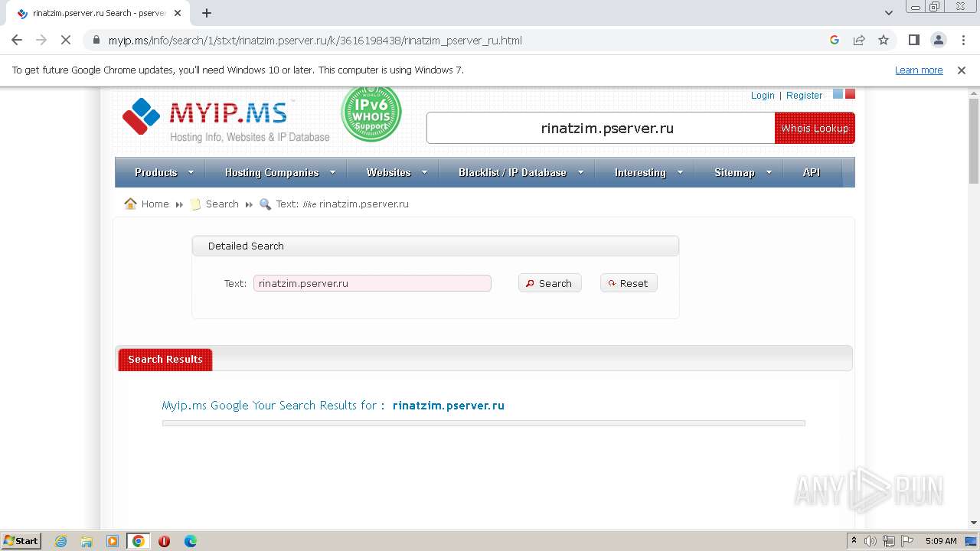Go back to previous page
The width and height of the screenshot is (980, 551).
pyautogui.click(x=17, y=40)
